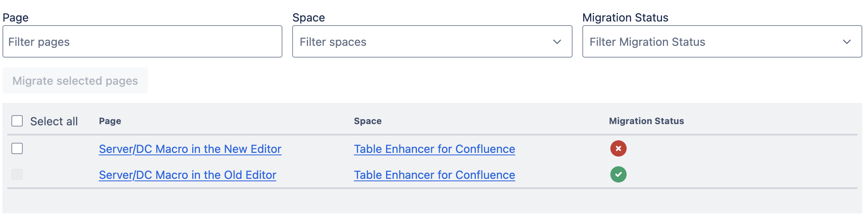This screenshot has height=219, width=868.
Task: Tick the Select all checkbox
Action: click(x=17, y=121)
